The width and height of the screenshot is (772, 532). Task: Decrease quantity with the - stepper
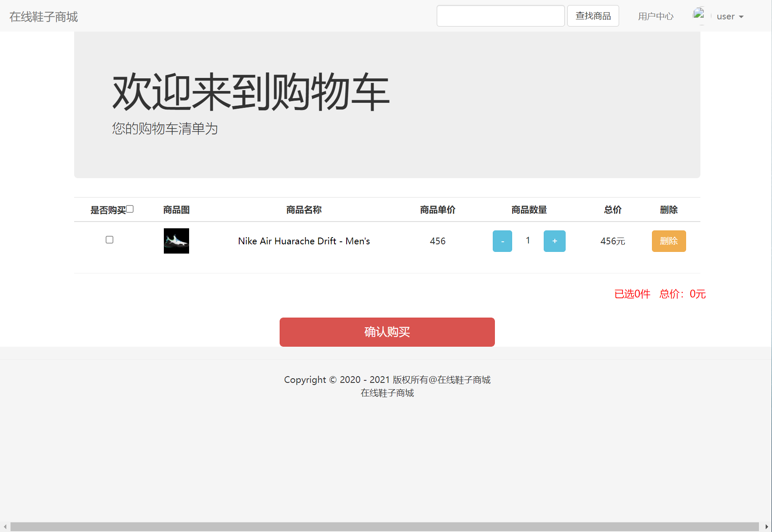point(502,241)
